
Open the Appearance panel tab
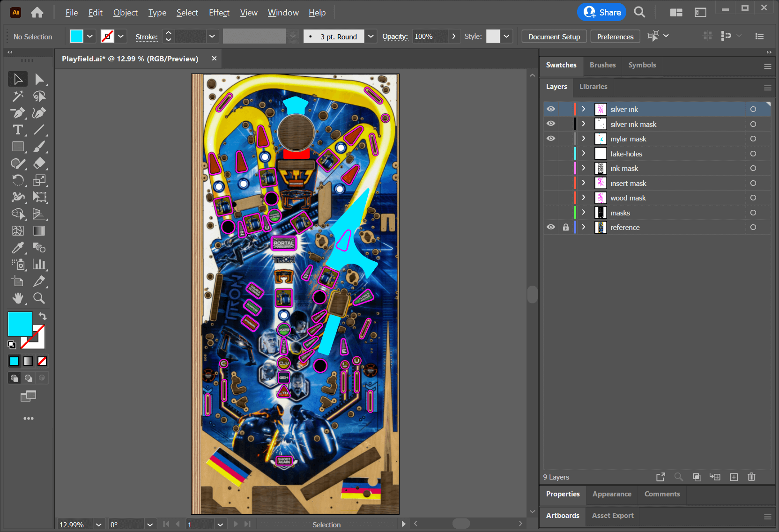pos(612,494)
